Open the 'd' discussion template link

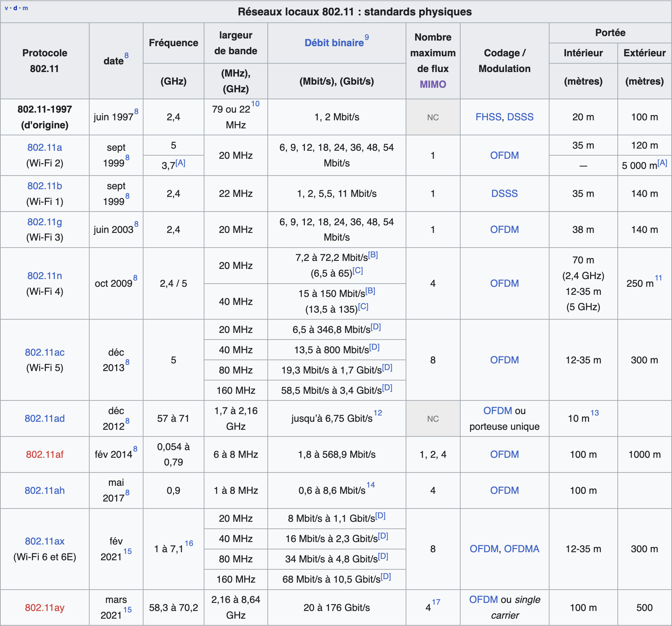pyautogui.click(x=15, y=8)
